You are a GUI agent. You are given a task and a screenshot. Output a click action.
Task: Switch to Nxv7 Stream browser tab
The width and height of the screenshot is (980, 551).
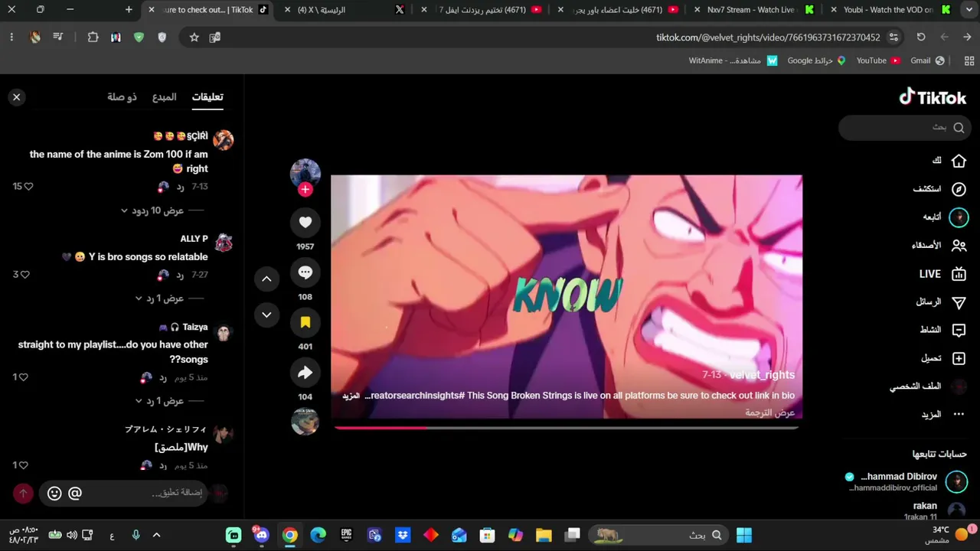(754, 10)
